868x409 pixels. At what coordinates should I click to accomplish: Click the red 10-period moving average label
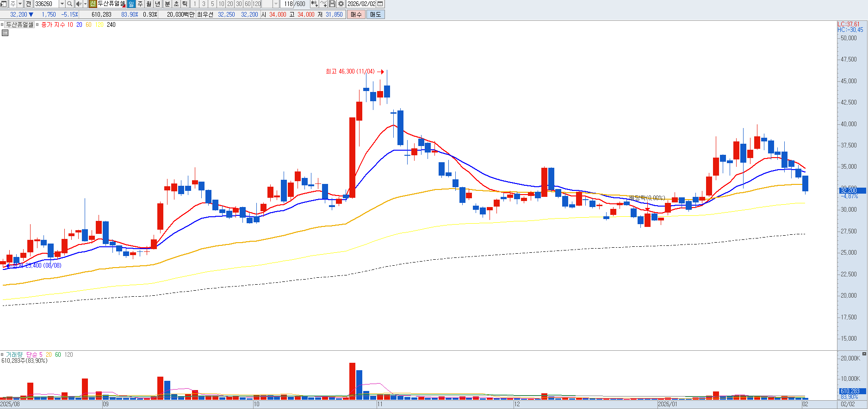coord(70,25)
